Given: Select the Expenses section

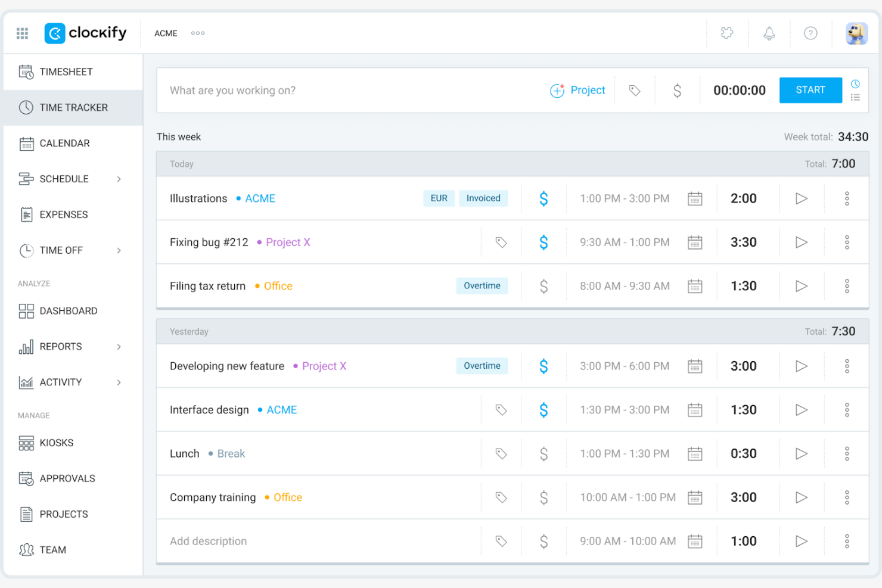Looking at the screenshot, I should coord(63,214).
